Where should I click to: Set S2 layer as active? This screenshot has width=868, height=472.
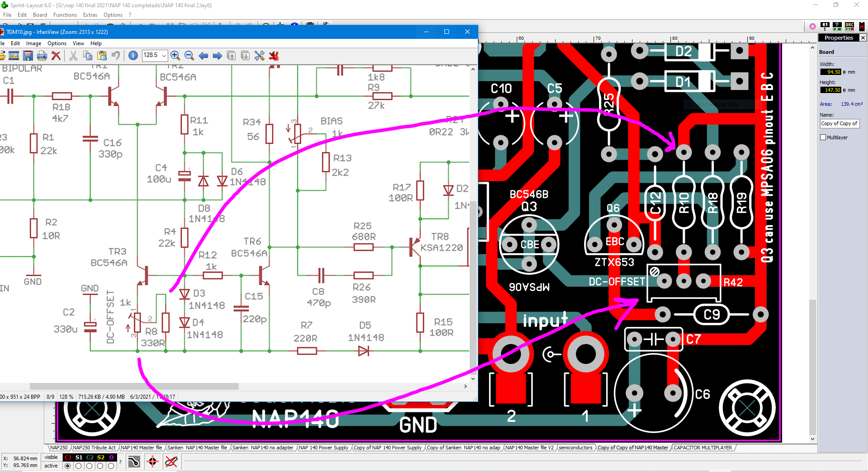[100, 466]
